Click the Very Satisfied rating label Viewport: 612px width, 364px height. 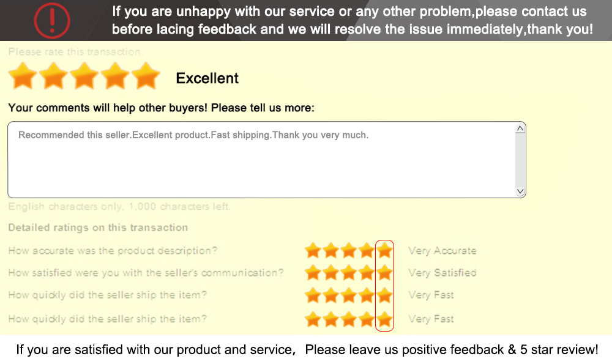tap(442, 273)
